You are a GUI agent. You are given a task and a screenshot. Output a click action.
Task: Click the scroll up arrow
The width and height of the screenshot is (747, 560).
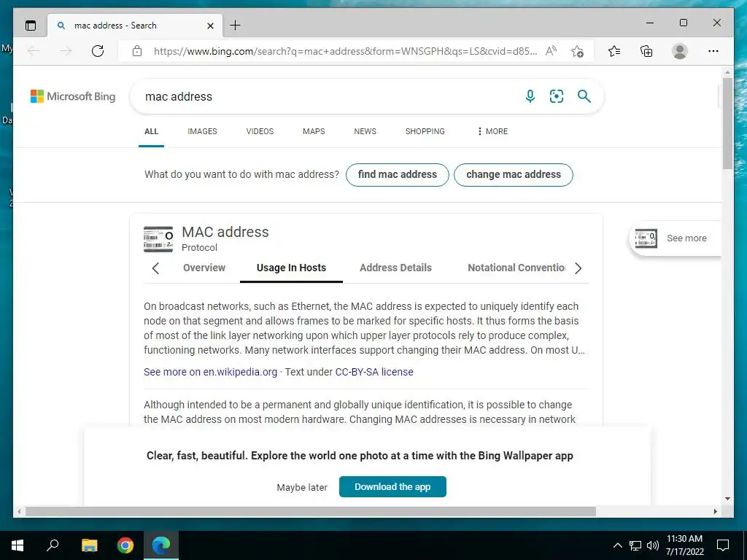click(727, 72)
